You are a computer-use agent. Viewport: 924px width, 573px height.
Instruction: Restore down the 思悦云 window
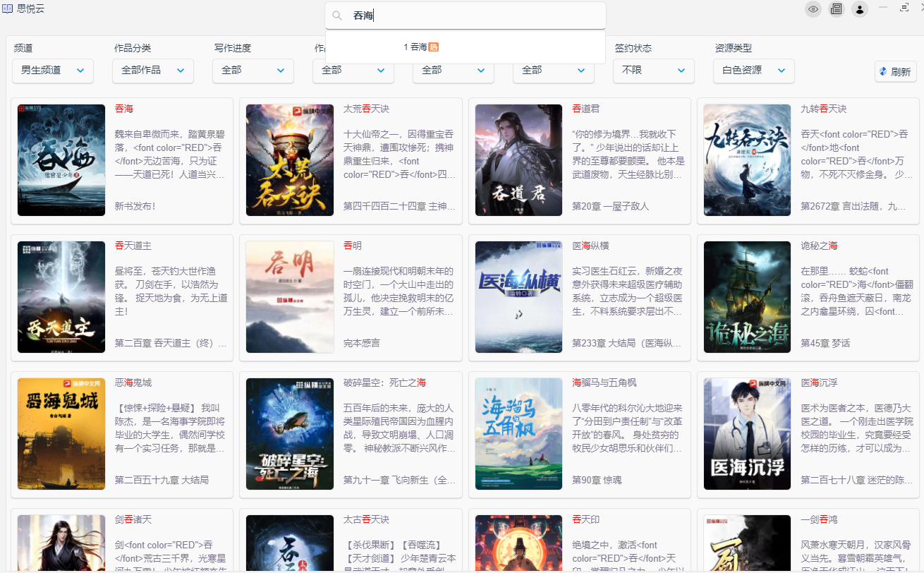click(904, 7)
